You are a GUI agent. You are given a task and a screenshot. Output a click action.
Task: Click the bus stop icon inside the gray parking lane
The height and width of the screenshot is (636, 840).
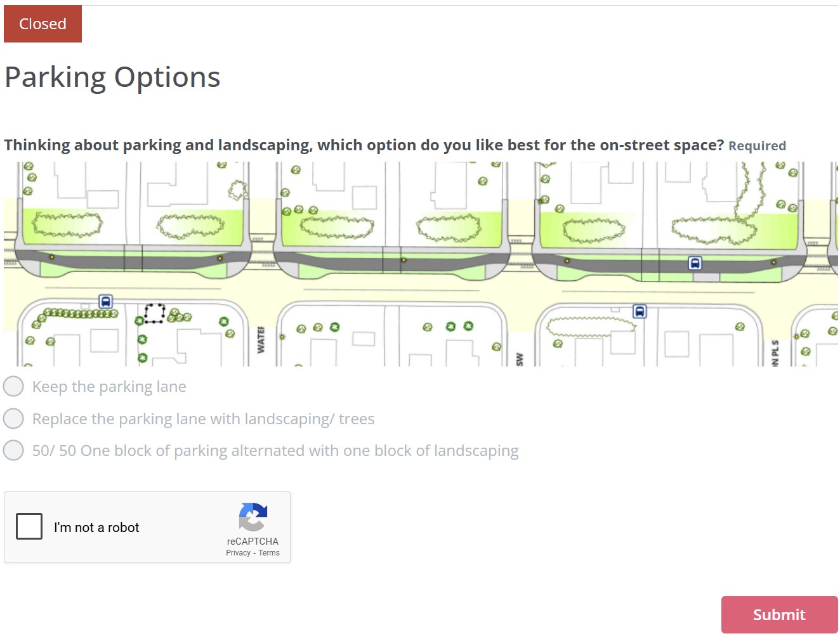pyautogui.click(x=695, y=263)
